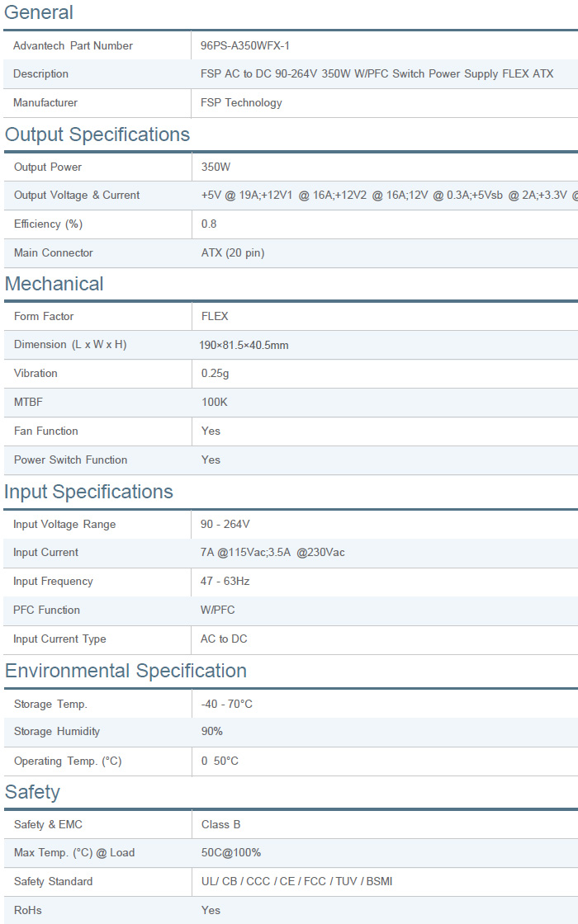Click the 47 - 63Hz input frequency value
Screen dimensions: 578x924
[x=225, y=582]
